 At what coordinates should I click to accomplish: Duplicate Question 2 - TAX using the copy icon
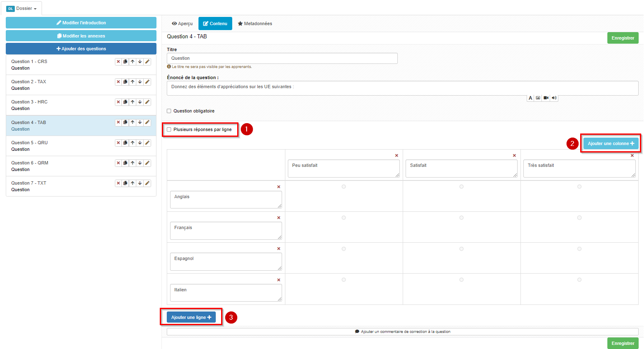click(126, 82)
